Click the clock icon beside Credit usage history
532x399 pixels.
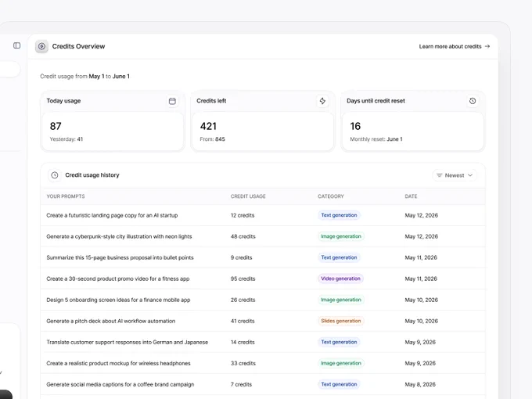pos(55,175)
